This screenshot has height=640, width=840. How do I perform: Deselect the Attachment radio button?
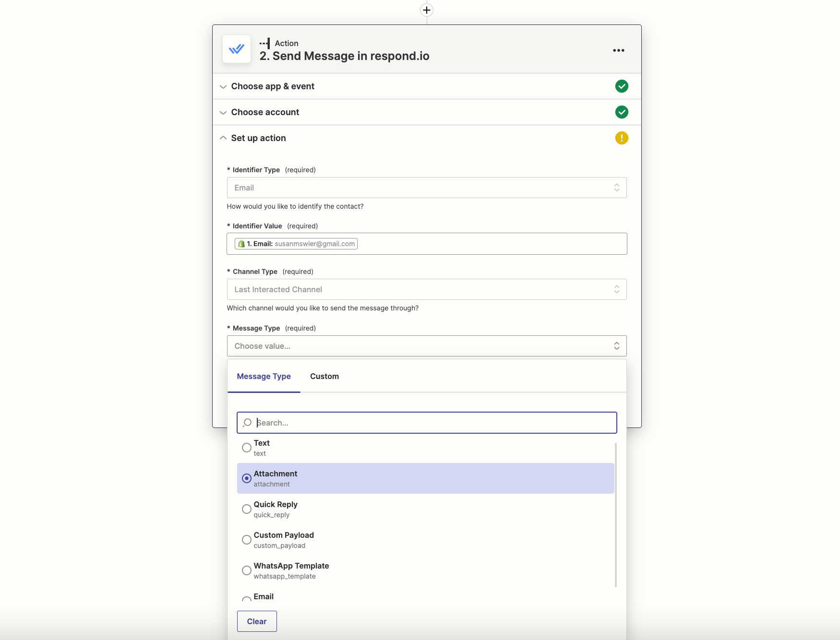click(247, 478)
